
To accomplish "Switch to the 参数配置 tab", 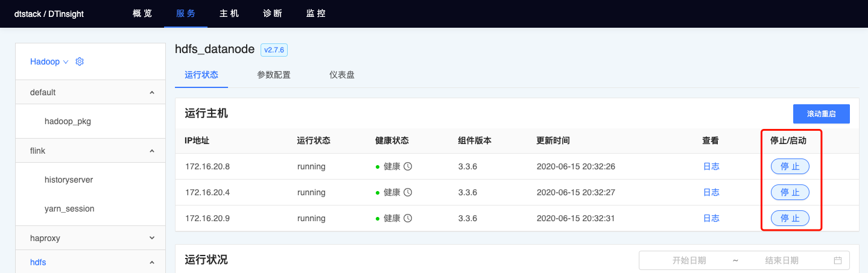I will 273,75.
